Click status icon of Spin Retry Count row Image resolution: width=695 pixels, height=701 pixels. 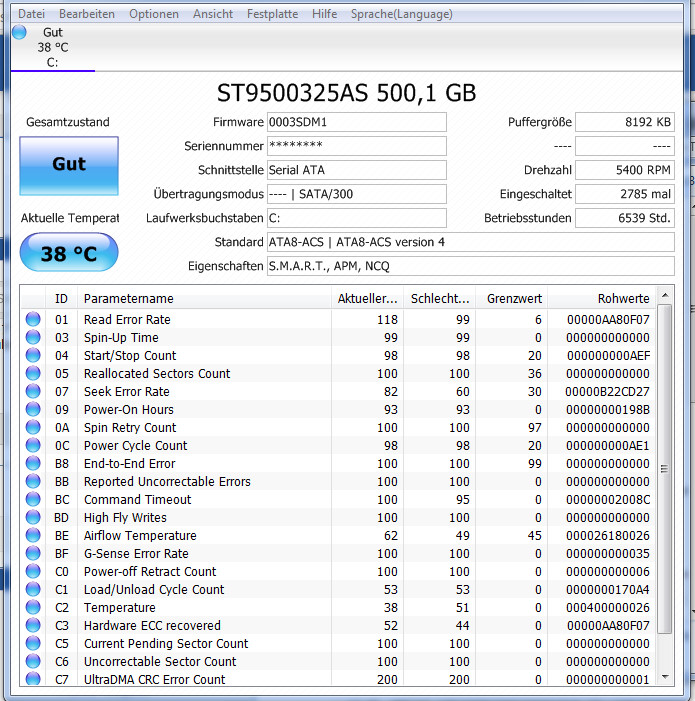tap(33, 427)
